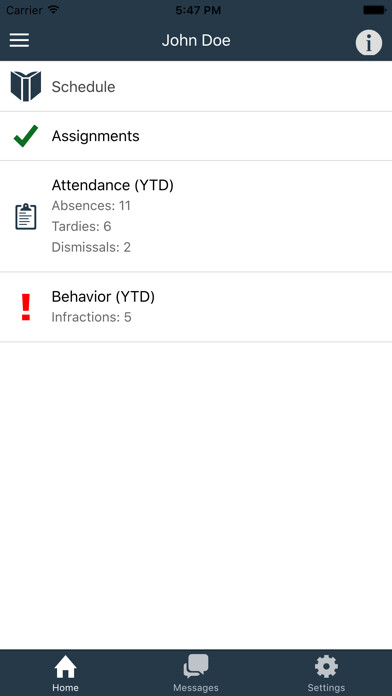Tap the info icon in header
Viewport: 392px width, 696px height.
click(x=368, y=43)
